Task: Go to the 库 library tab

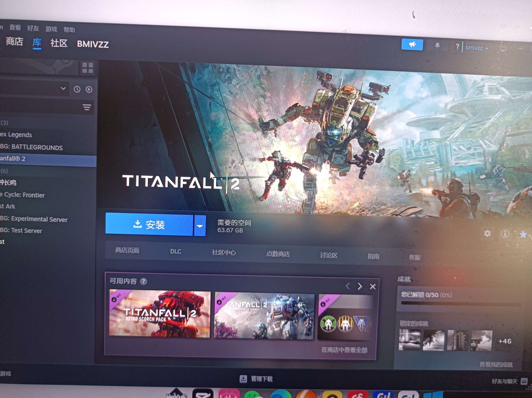Action: [37, 43]
